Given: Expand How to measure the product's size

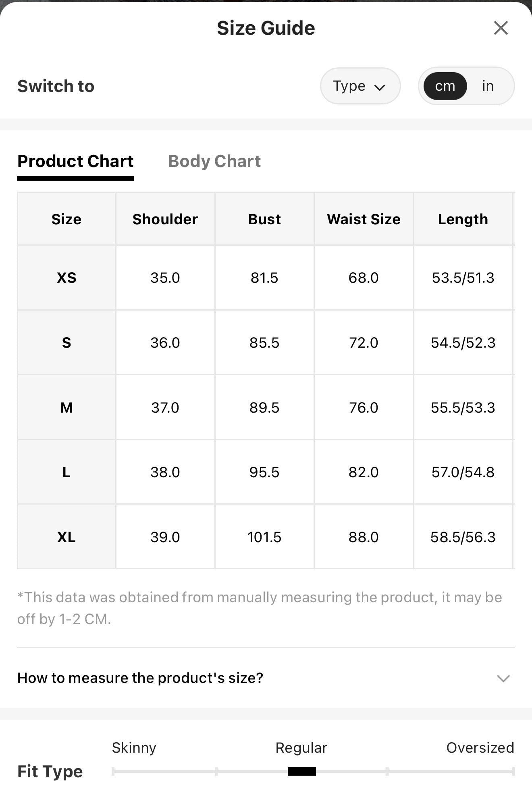Looking at the screenshot, I should pos(266,678).
